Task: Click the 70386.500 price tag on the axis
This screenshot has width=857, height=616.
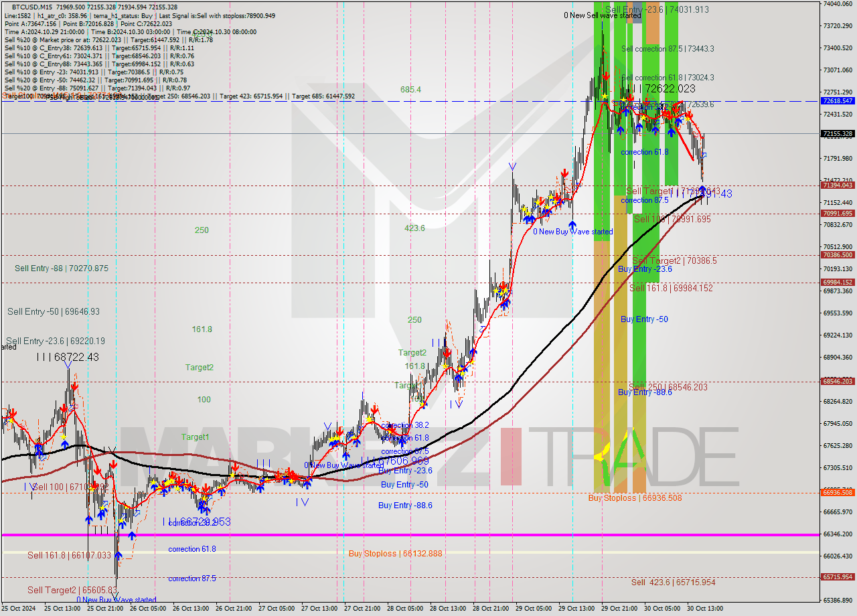Action: click(837, 255)
